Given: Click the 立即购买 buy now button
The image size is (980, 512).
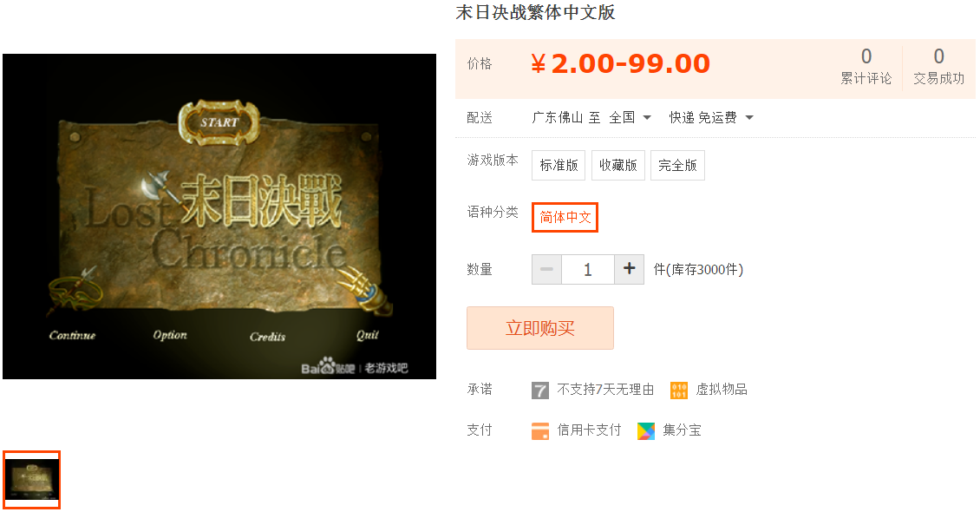Looking at the screenshot, I should pyautogui.click(x=540, y=327).
